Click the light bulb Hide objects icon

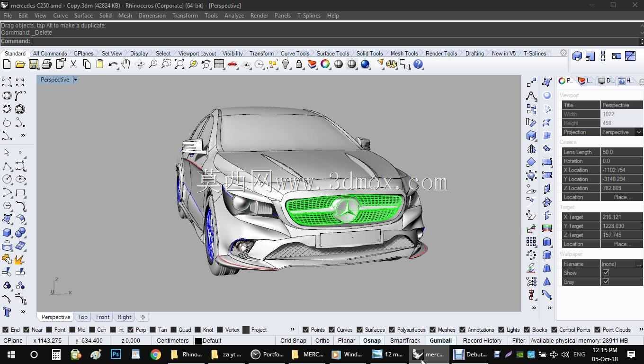coord(286,64)
